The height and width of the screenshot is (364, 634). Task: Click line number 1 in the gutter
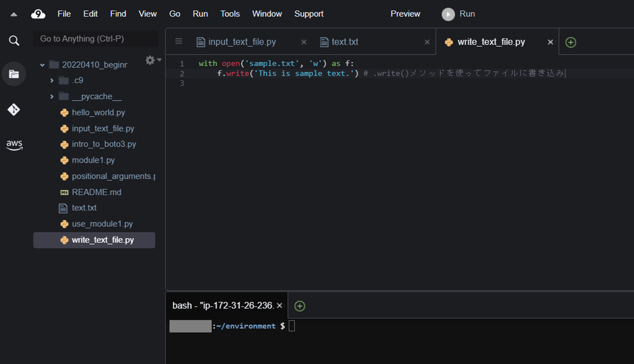[182, 64]
